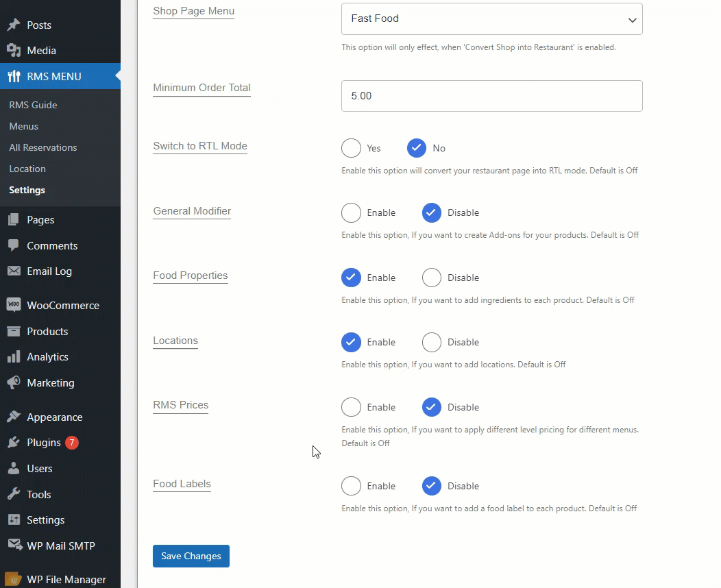Click the Analytics bar chart icon
The width and height of the screenshot is (721, 588).
[14, 357]
